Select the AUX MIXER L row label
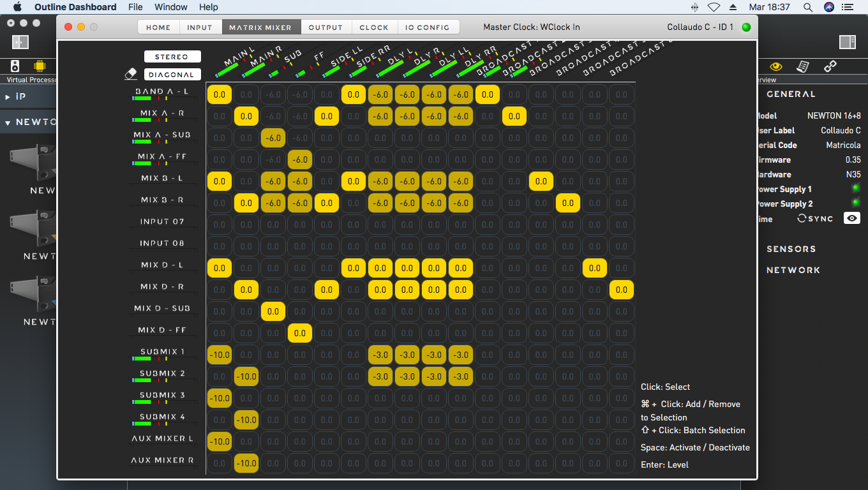The height and width of the screenshot is (490, 868). (x=162, y=438)
